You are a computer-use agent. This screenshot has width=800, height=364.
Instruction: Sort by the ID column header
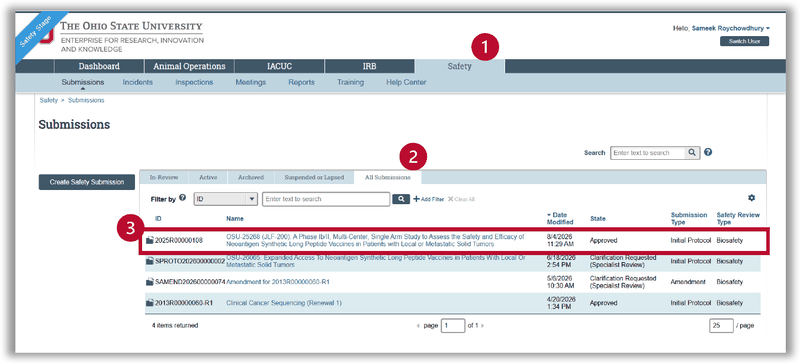coord(158,219)
